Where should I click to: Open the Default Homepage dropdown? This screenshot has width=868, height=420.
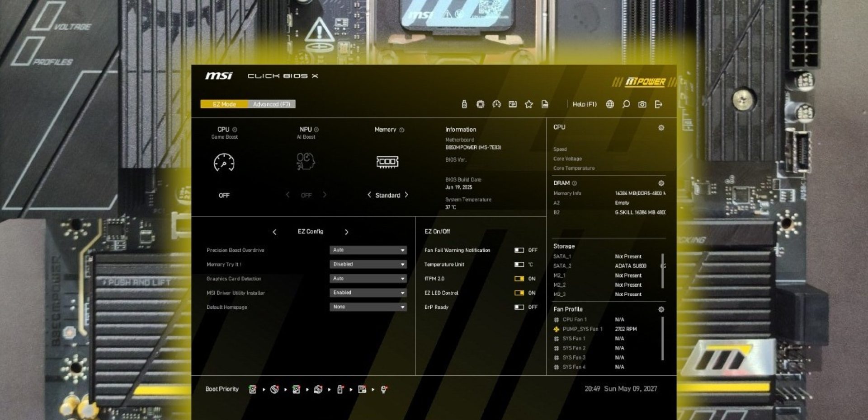(x=368, y=307)
